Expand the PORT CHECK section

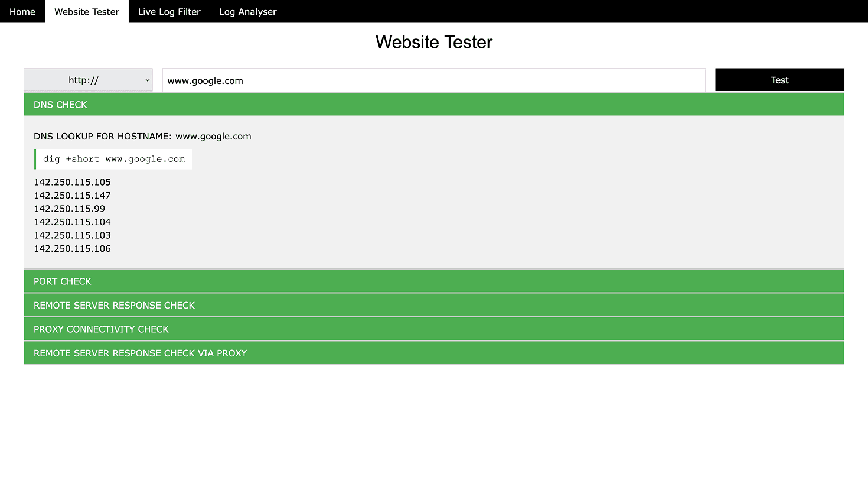[x=434, y=281]
